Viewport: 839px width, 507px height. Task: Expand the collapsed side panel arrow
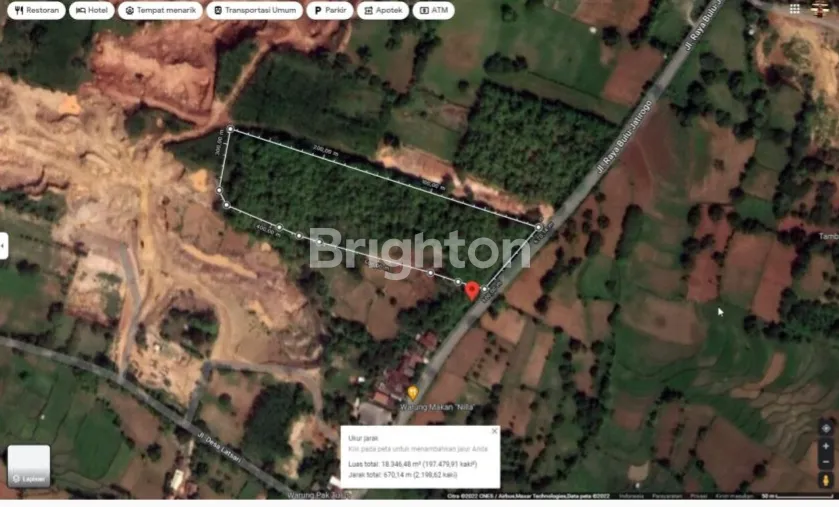click(x=4, y=245)
